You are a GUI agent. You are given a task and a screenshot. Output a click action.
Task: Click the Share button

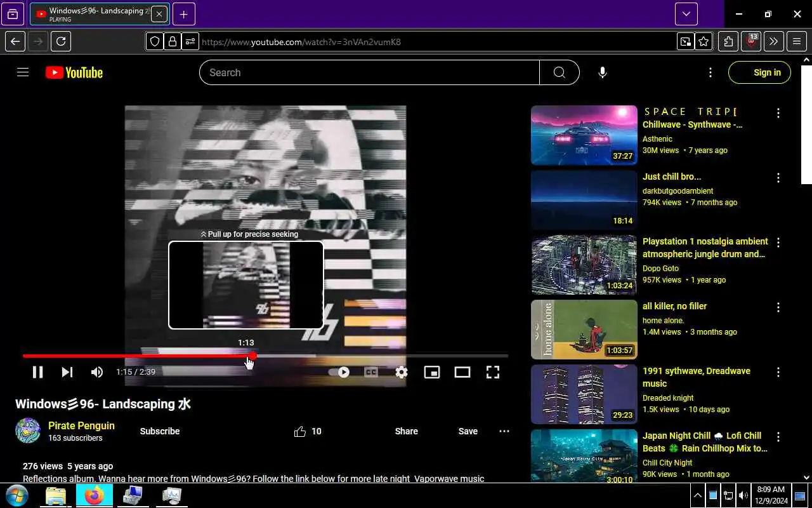pos(407,431)
